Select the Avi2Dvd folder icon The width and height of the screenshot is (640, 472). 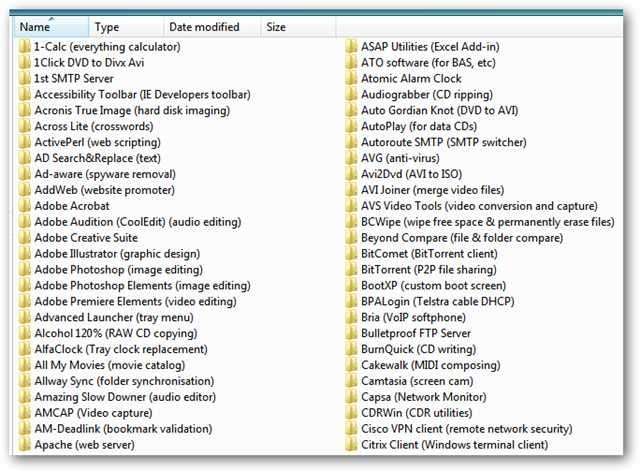tap(351, 174)
